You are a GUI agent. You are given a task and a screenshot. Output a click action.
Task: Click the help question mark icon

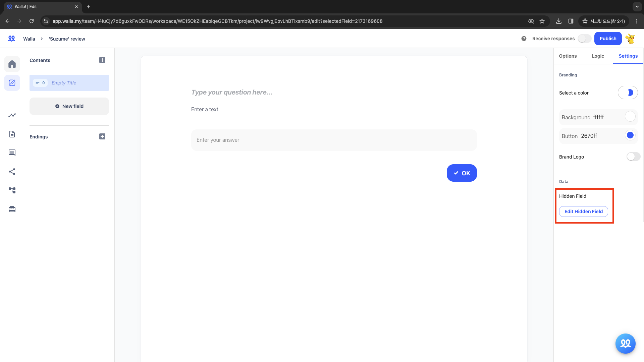tap(524, 39)
